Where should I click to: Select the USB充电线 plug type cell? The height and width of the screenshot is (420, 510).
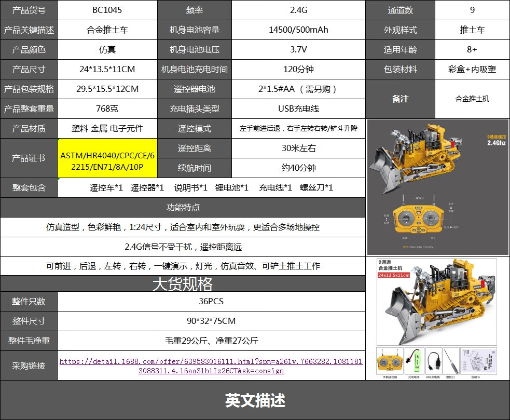pyautogui.click(x=299, y=109)
